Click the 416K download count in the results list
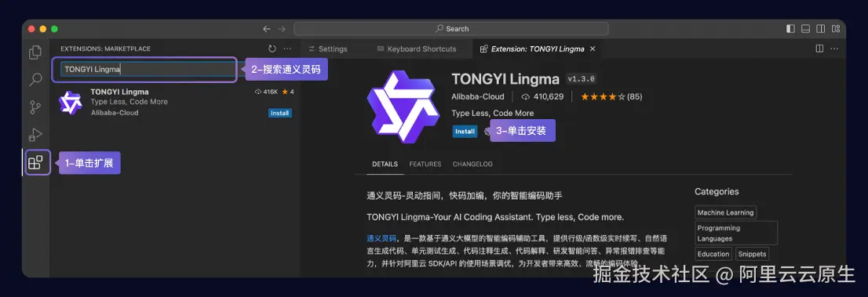The width and height of the screenshot is (868, 297). 266,92
